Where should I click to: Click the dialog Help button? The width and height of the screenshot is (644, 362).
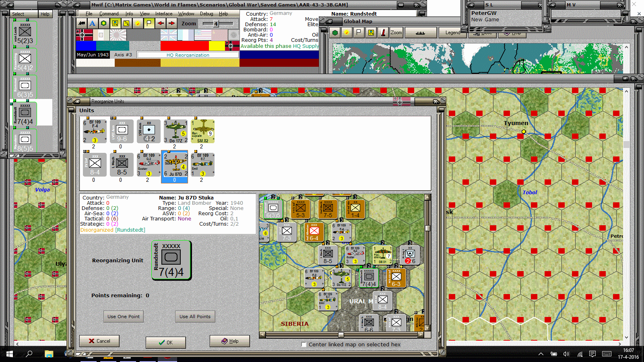coord(230,341)
